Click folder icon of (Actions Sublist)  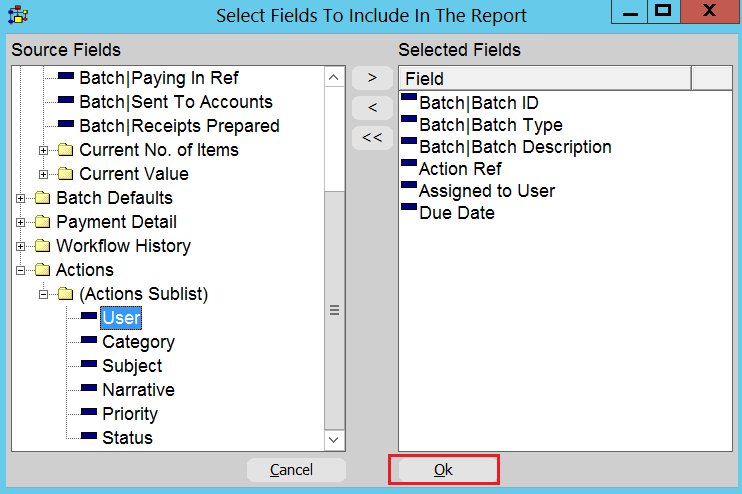[66, 294]
